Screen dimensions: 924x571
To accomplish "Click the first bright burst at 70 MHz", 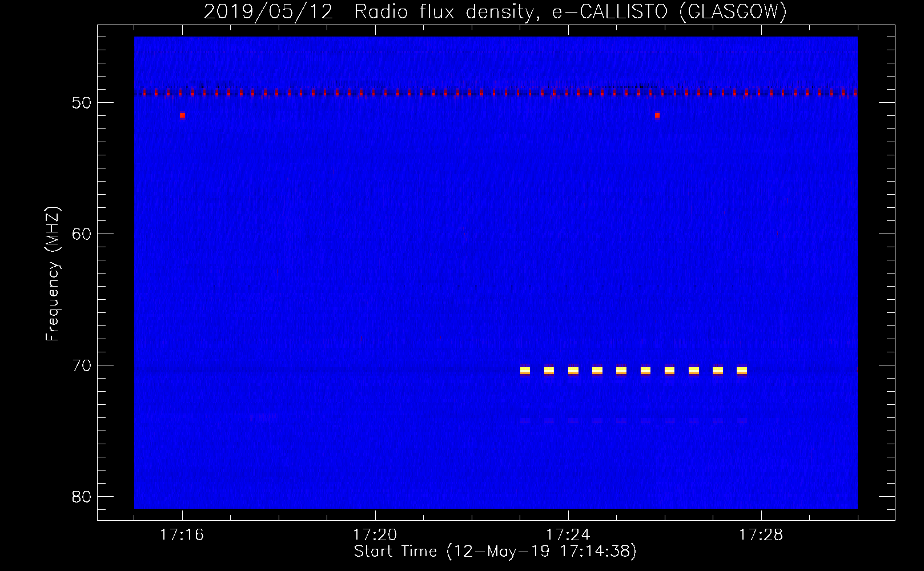I will point(525,371).
